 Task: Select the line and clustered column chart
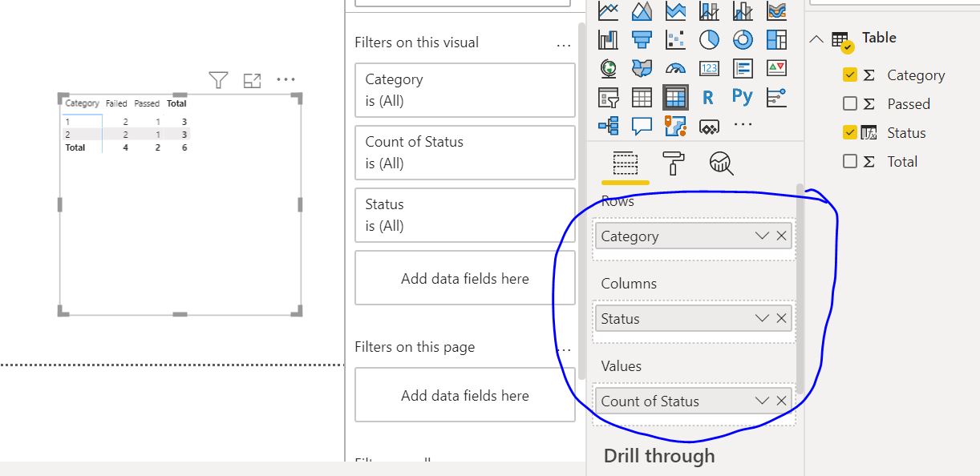[743, 10]
